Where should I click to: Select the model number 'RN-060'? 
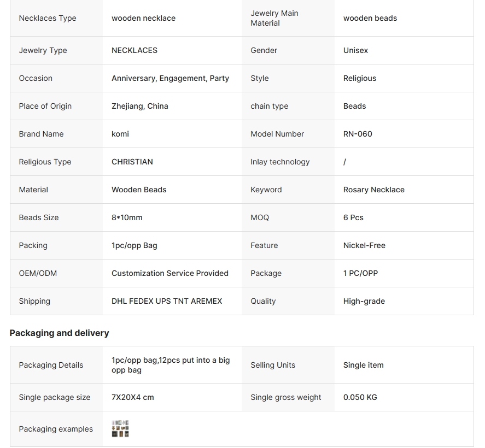tap(358, 134)
